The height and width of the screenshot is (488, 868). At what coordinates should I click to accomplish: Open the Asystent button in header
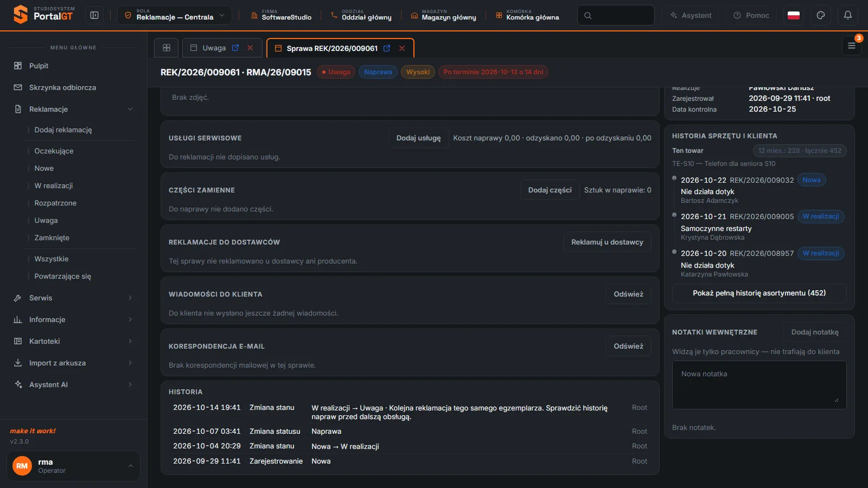[x=691, y=15]
